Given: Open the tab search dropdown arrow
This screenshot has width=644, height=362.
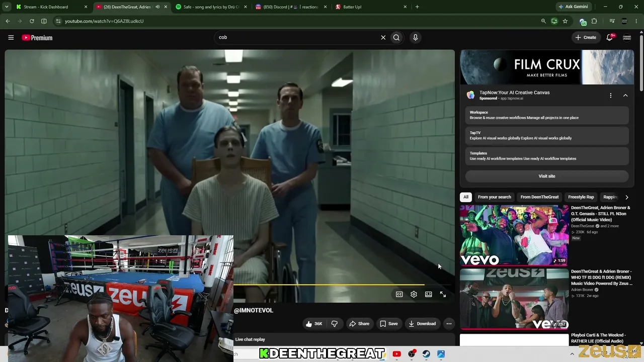Looking at the screenshot, I should tap(7, 7).
